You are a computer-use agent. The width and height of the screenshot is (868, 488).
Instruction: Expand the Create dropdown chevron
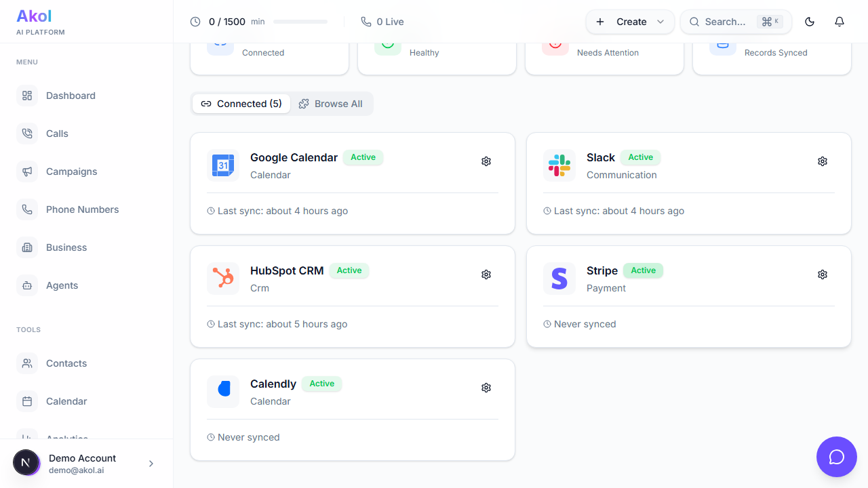(660, 21)
